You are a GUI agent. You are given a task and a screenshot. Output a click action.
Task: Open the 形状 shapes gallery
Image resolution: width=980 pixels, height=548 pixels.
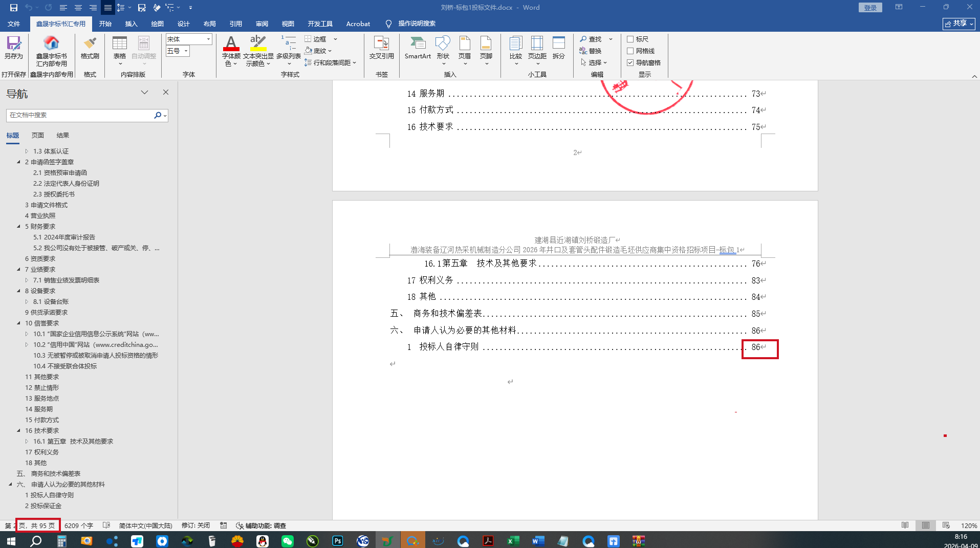443,51
